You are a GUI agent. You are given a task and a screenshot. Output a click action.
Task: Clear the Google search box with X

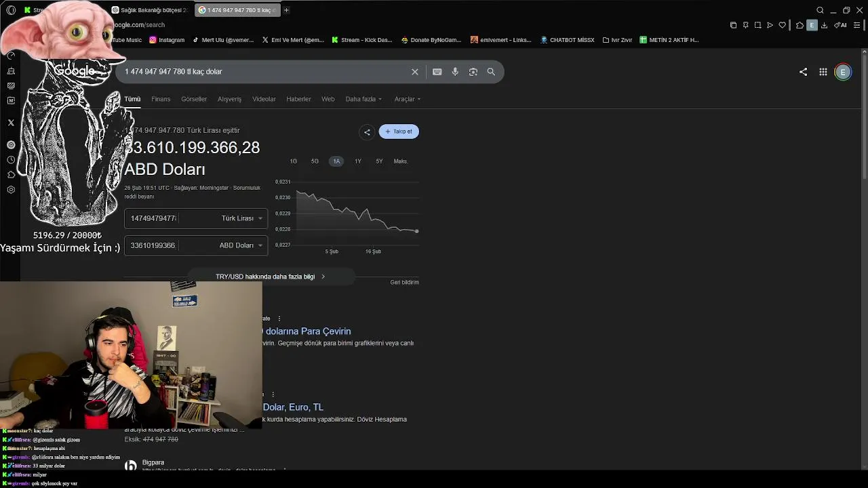point(415,72)
